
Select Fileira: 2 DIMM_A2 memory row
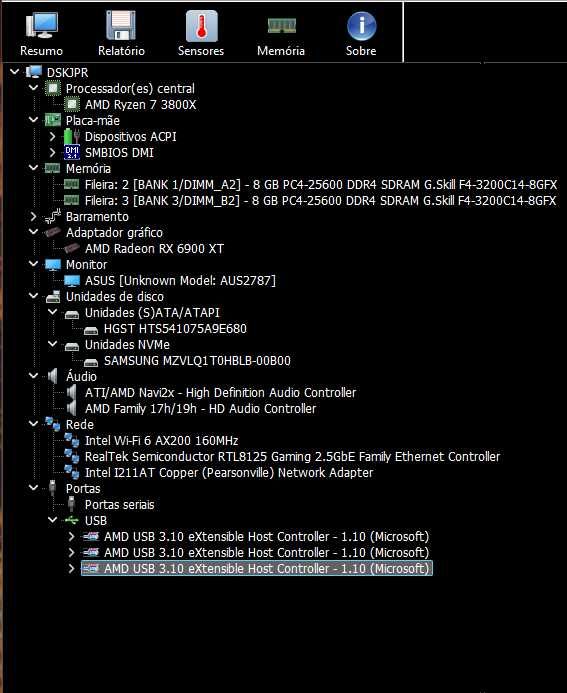point(321,185)
